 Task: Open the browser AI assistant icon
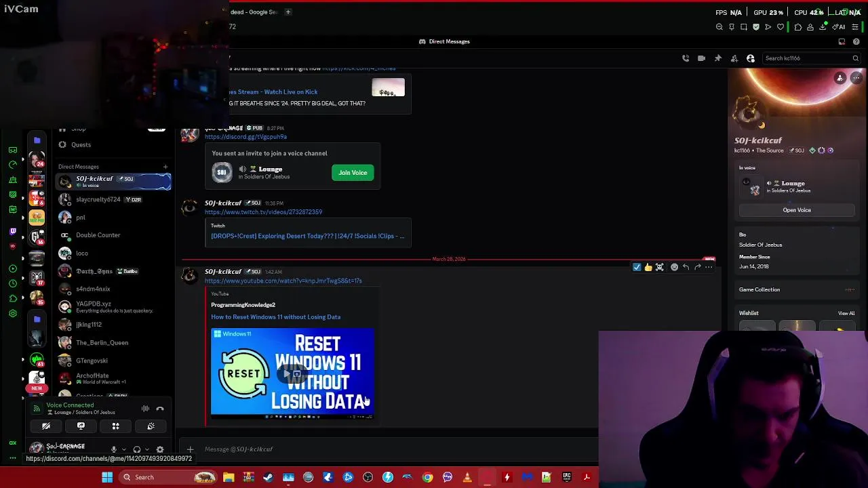pyautogui.click(x=840, y=27)
